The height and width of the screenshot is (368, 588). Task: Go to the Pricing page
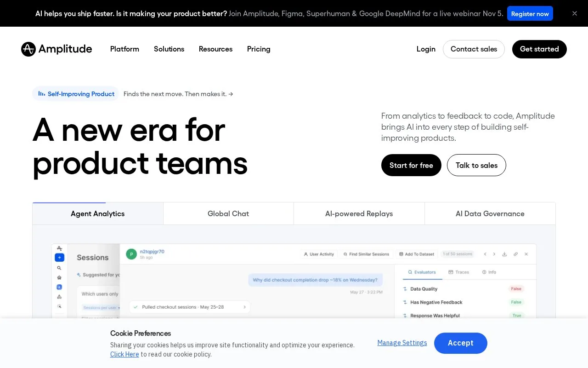(x=259, y=49)
